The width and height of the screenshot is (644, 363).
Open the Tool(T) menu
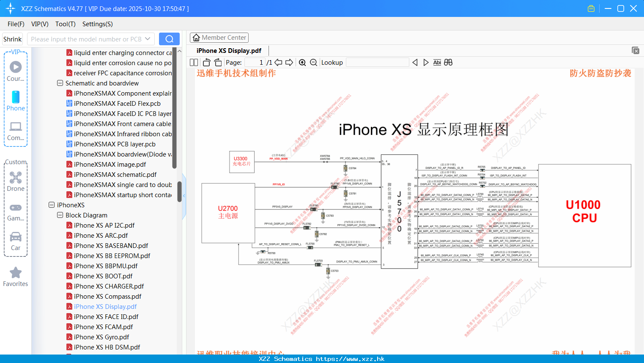tap(66, 24)
